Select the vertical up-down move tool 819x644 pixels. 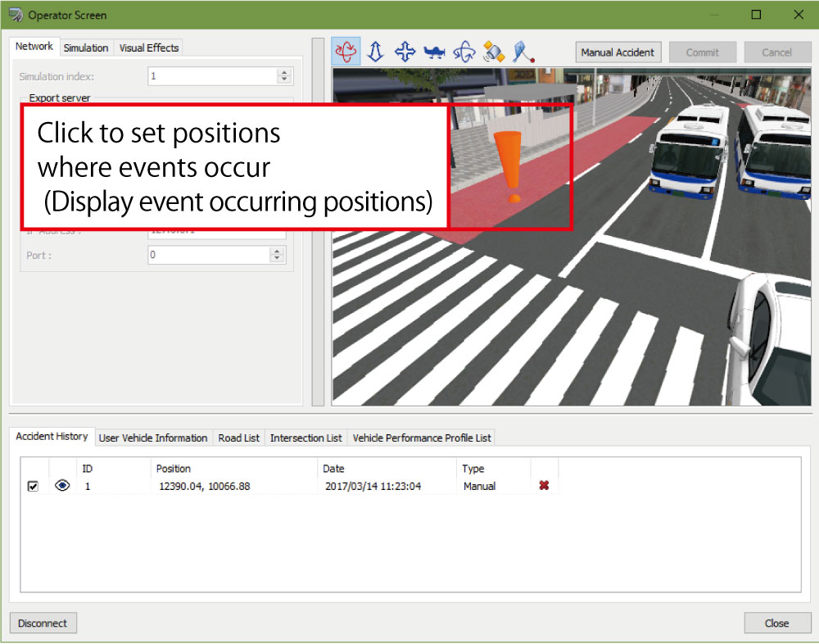pyautogui.click(x=375, y=52)
